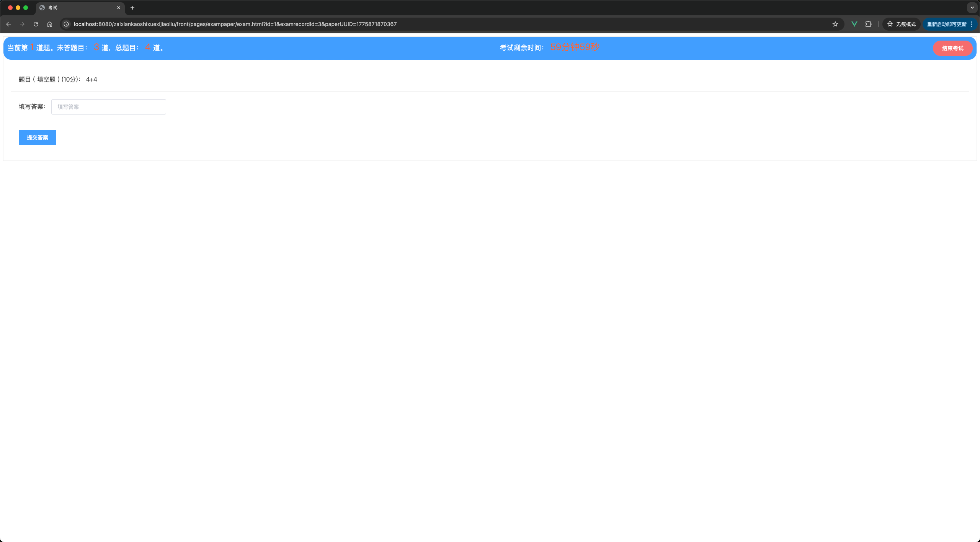The height and width of the screenshot is (542, 980).
Task: Click the browser back arrow
Action: pos(8,24)
